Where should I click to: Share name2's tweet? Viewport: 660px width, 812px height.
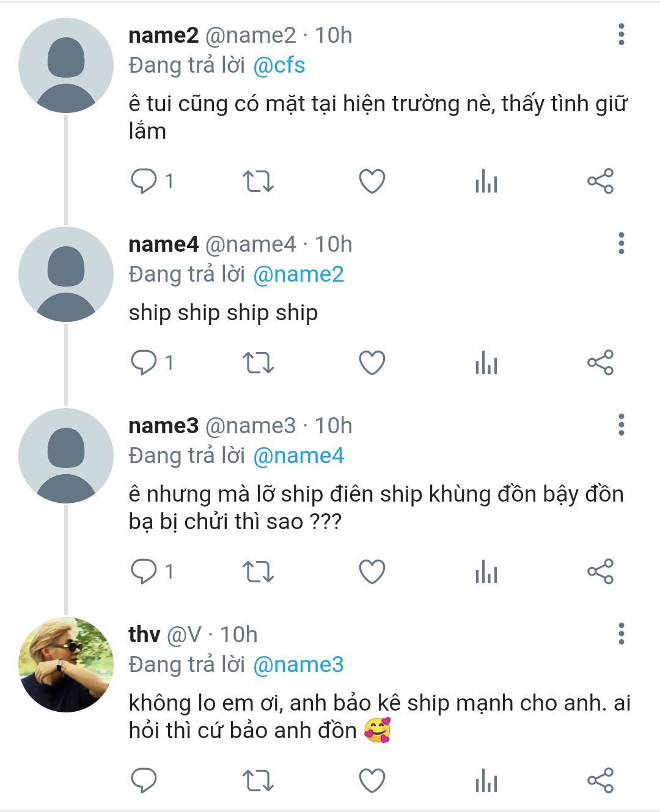pyautogui.click(x=600, y=181)
